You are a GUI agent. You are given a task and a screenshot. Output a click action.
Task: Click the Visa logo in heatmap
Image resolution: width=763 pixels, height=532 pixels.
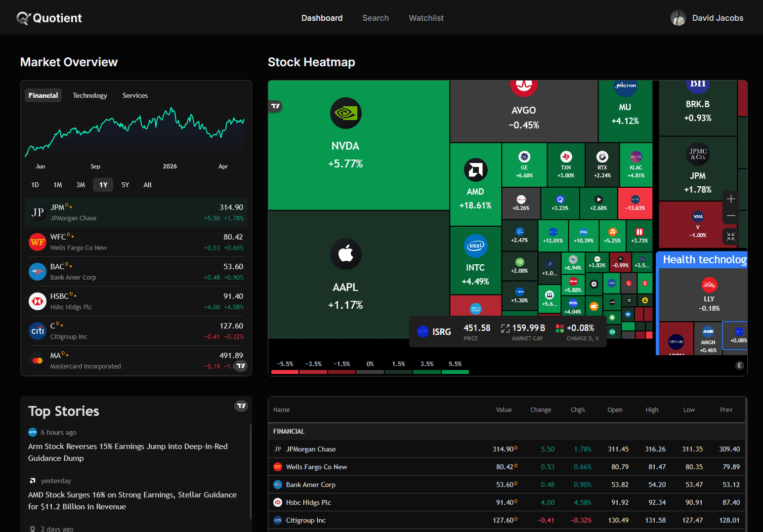pos(698,216)
